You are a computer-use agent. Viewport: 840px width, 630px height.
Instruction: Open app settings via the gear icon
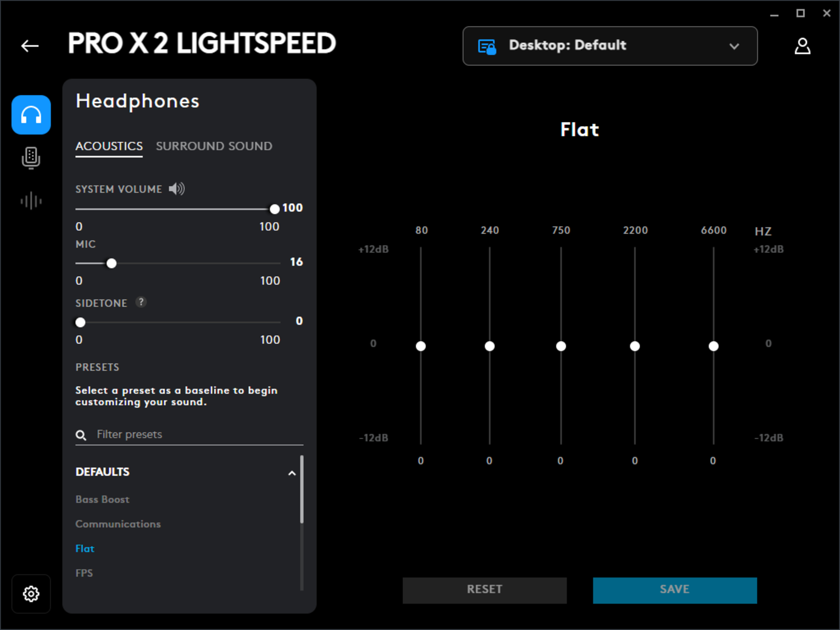31,594
